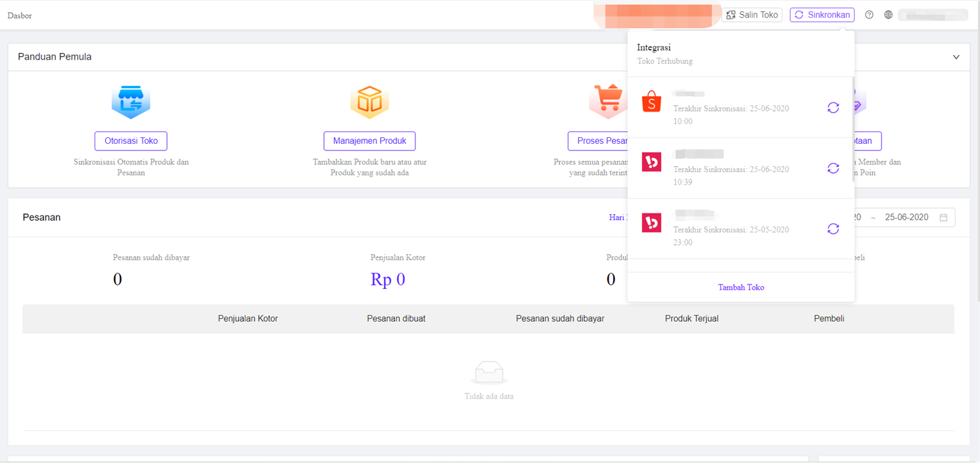
Task: Click the Shopee store logo icon
Action: tap(651, 102)
